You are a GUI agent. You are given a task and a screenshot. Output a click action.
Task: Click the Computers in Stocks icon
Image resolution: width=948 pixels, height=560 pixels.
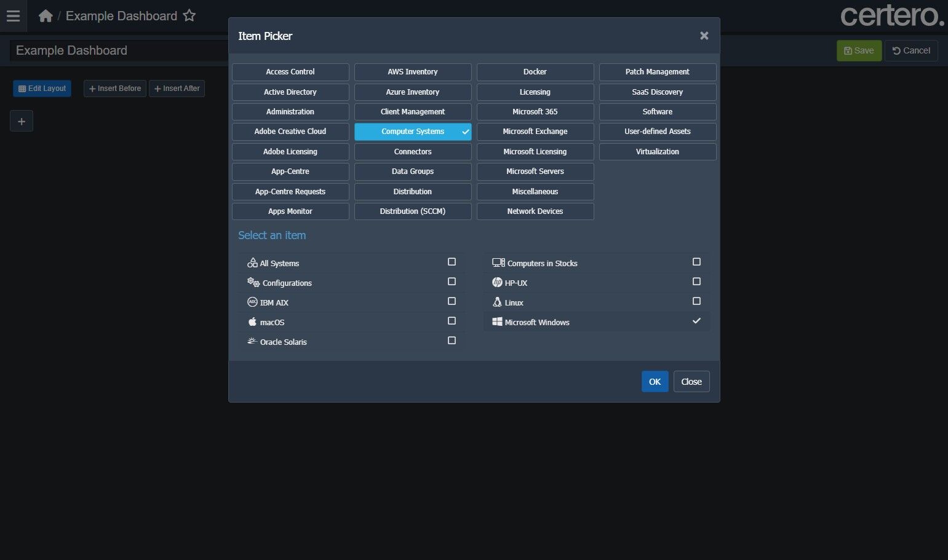pyautogui.click(x=498, y=263)
